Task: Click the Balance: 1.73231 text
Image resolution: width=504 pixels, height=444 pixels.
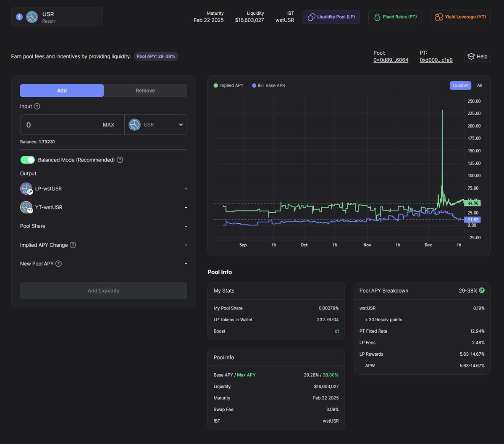Action: [x=37, y=142]
